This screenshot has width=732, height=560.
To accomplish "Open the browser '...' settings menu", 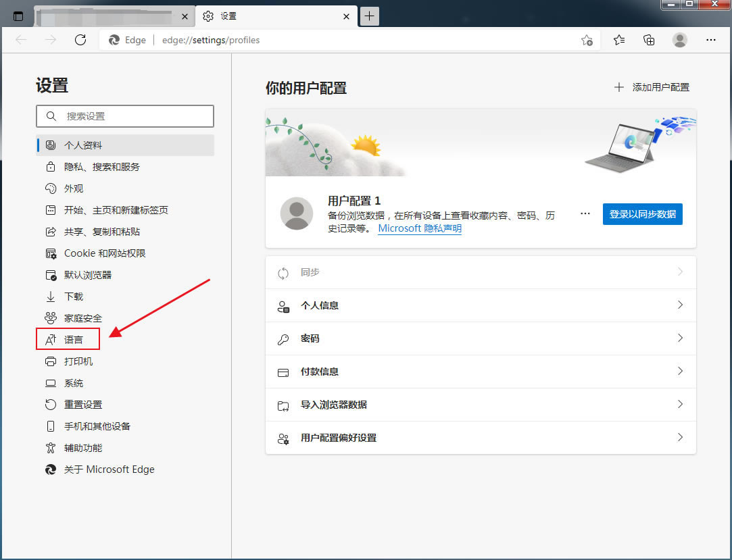I will point(710,40).
